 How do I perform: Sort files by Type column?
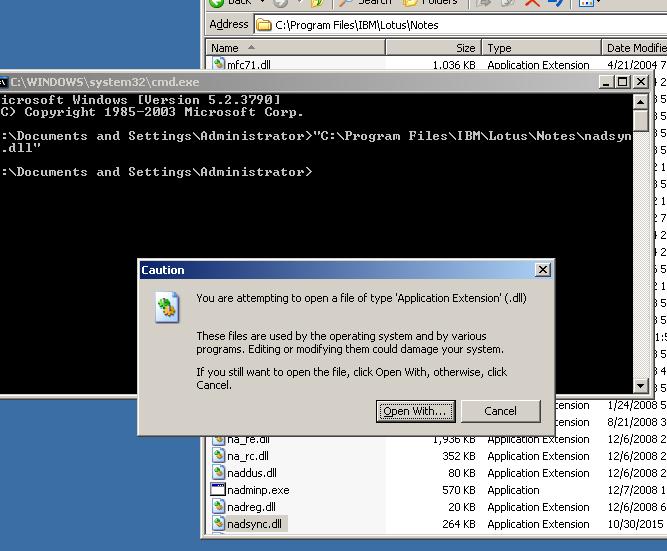(541, 48)
